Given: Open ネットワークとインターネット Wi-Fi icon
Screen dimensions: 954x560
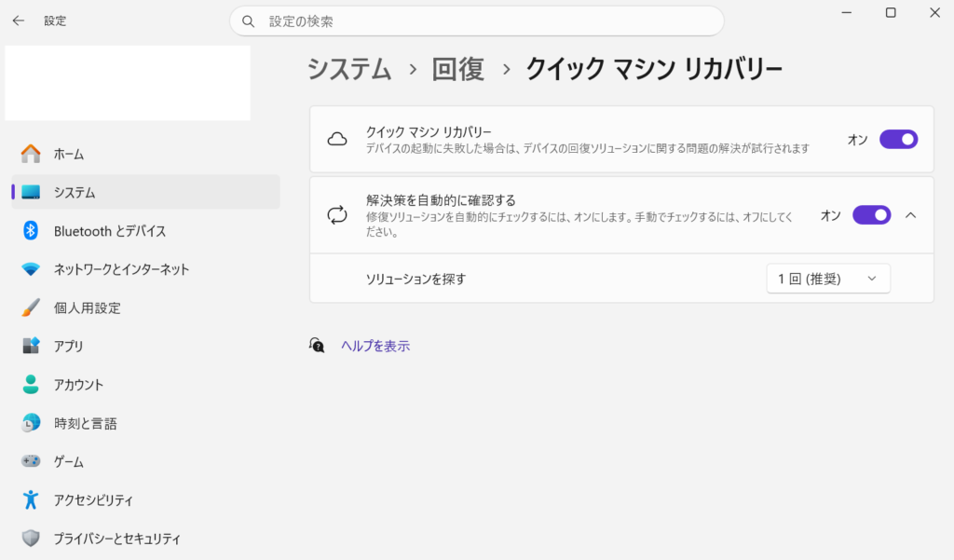Looking at the screenshot, I should coord(31,269).
